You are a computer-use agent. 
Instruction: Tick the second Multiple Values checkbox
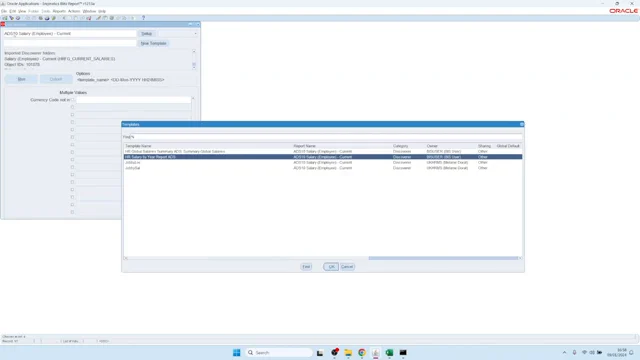(x=73, y=107)
